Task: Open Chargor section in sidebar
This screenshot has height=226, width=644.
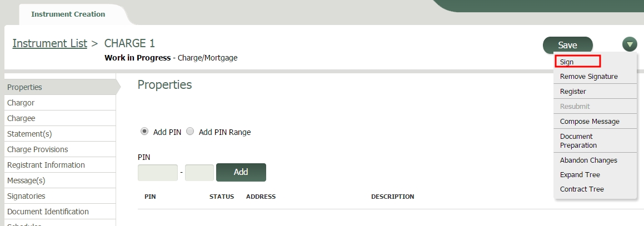Action: click(x=60, y=103)
